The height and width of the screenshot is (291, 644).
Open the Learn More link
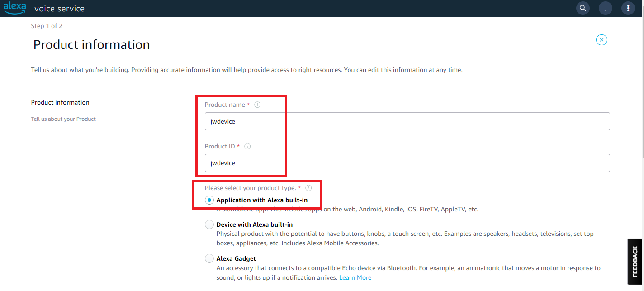coord(355,277)
